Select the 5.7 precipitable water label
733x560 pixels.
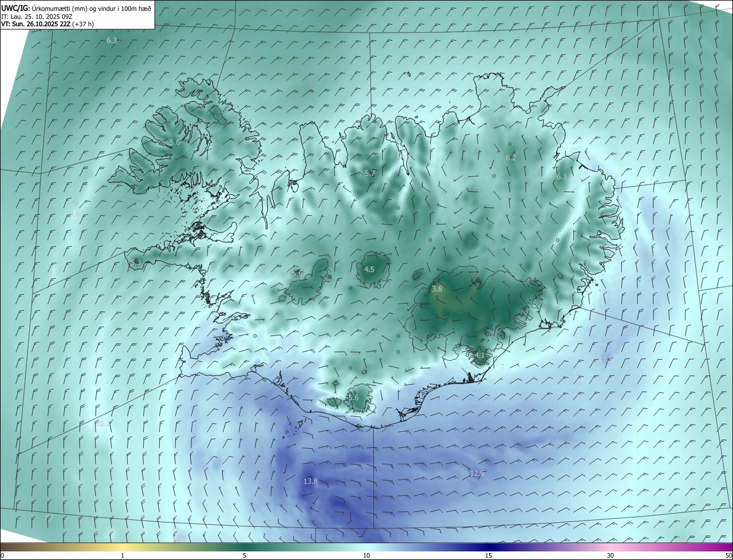coord(370,173)
